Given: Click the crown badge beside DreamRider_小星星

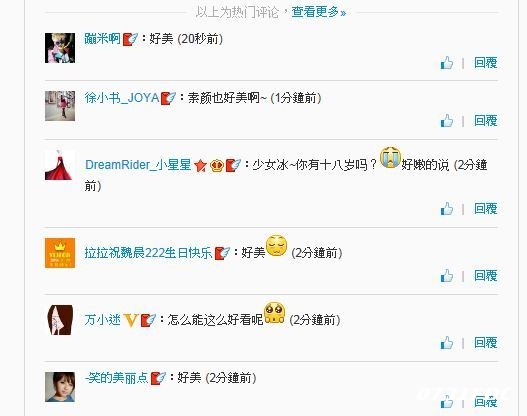Looking at the screenshot, I should point(217,165).
